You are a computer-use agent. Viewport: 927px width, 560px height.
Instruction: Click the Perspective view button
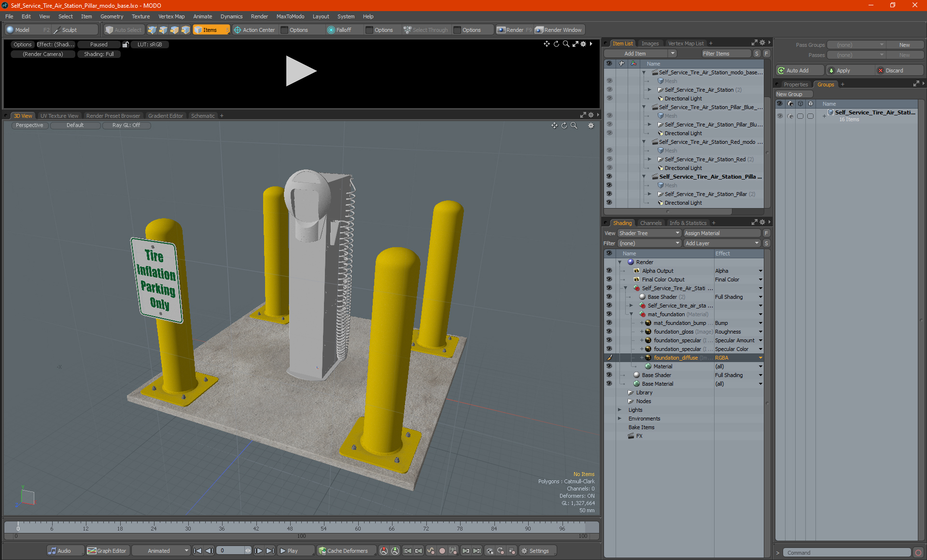(x=29, y=126)
